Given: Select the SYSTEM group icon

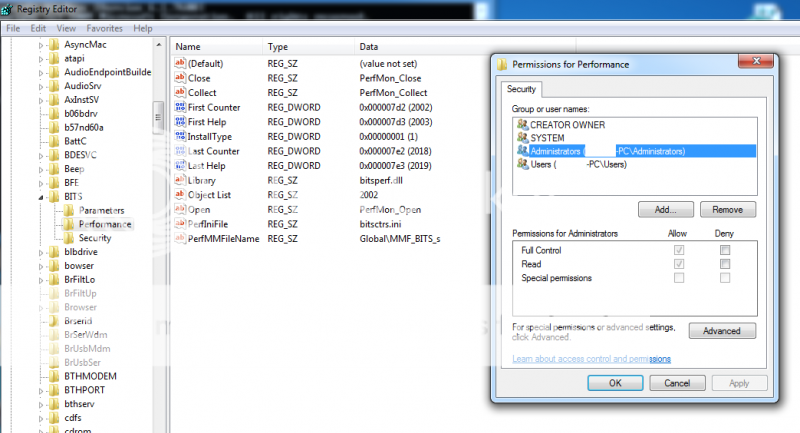Looking at the screenshot, I should (522, 137).
